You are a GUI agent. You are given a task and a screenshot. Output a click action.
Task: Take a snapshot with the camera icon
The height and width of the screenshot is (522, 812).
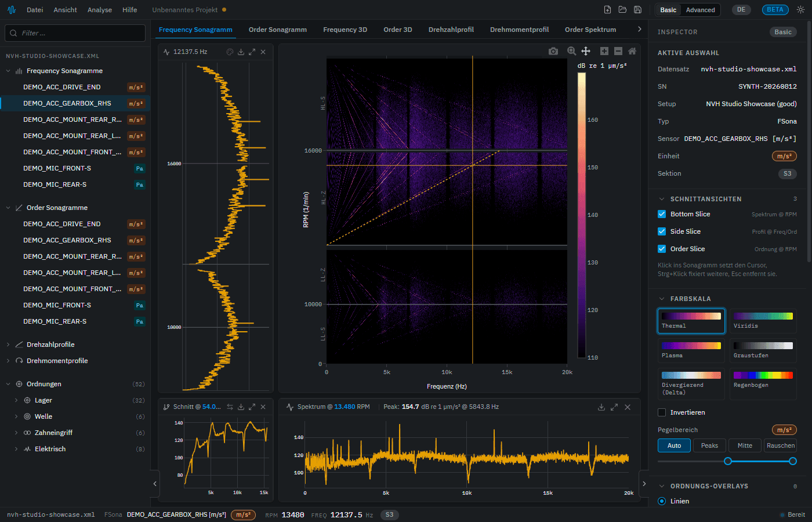(x=553, y=52)
